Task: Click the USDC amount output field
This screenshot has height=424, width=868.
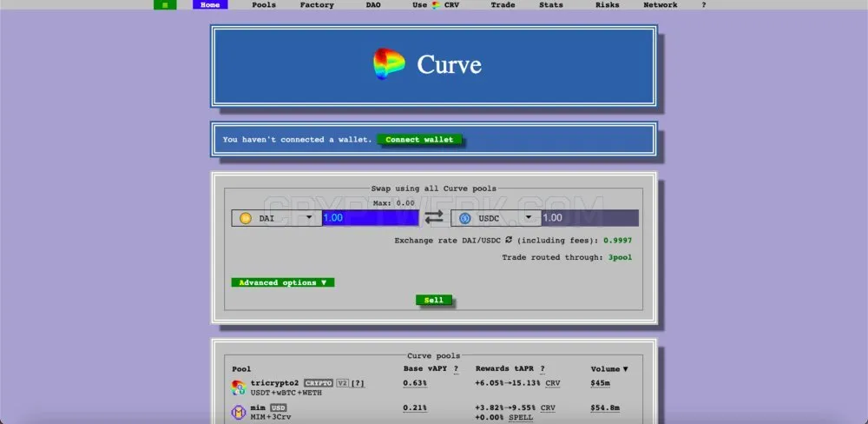Action: coord(590,218)
